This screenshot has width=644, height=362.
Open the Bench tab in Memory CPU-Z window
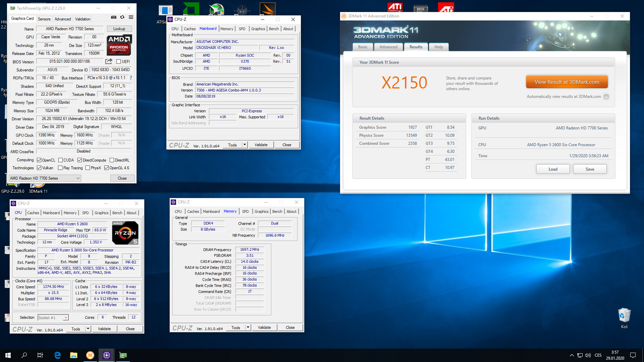277,212
